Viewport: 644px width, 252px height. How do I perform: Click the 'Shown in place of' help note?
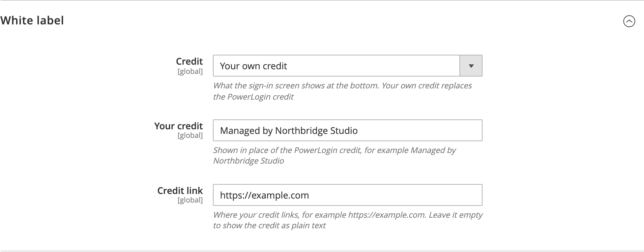334,155
